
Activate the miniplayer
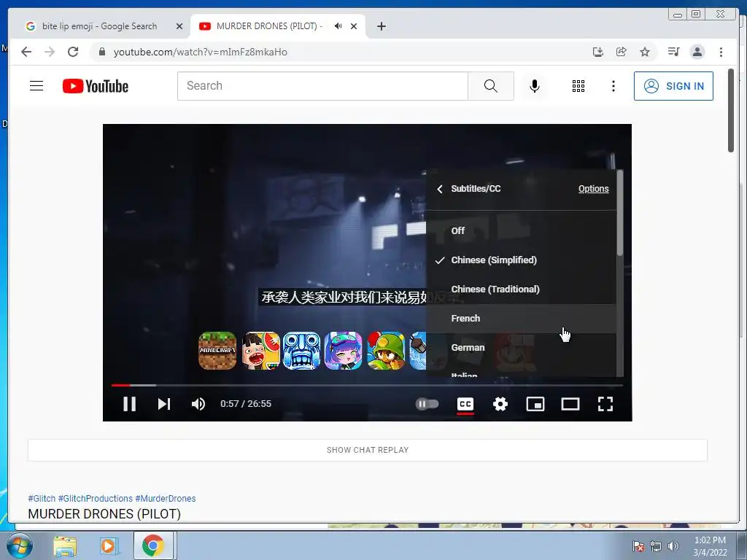535,404
